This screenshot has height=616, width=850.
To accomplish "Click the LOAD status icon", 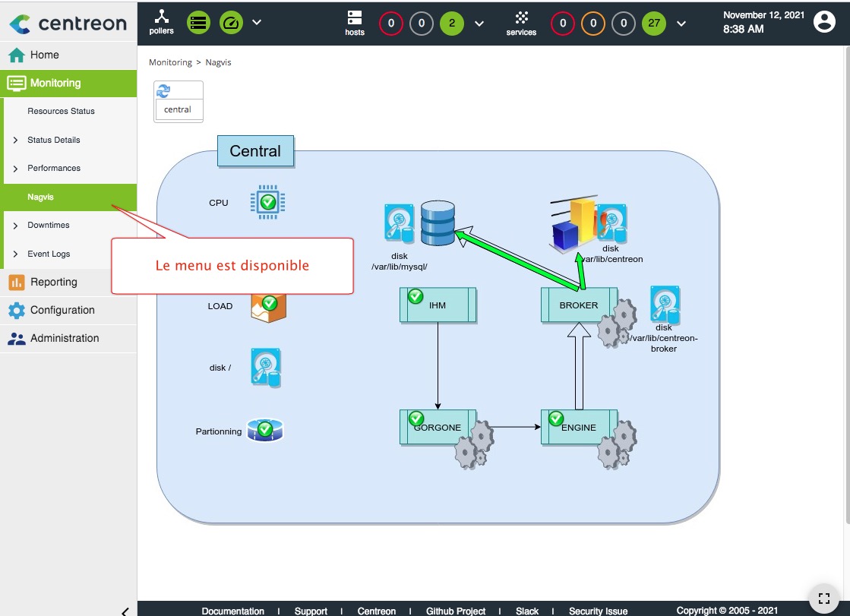I will (268, 306).
